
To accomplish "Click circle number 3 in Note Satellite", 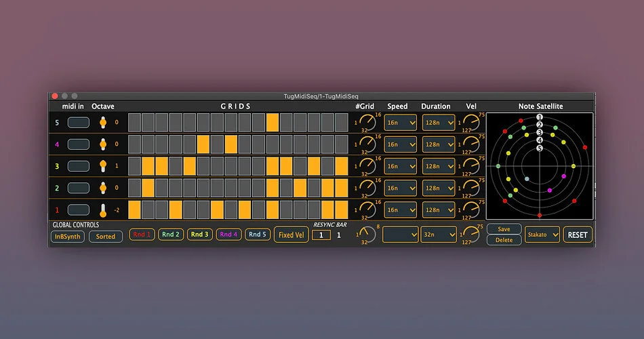I will pos(540,133).
